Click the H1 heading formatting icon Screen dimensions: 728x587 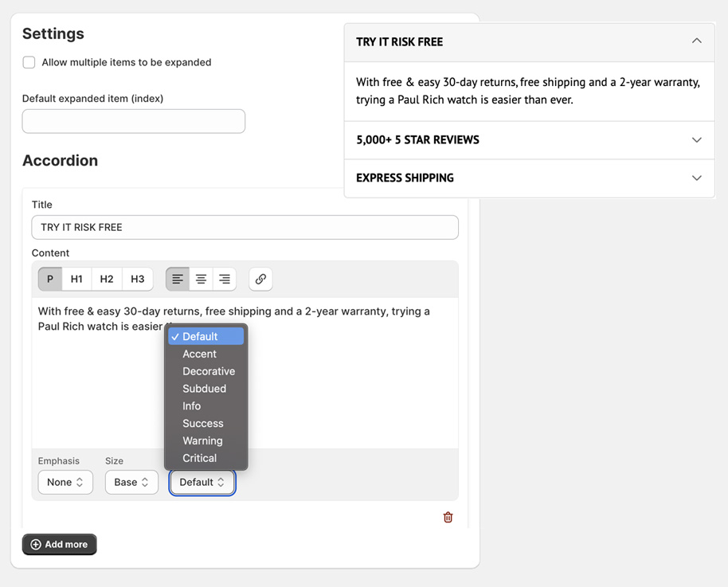pos(76,279)
